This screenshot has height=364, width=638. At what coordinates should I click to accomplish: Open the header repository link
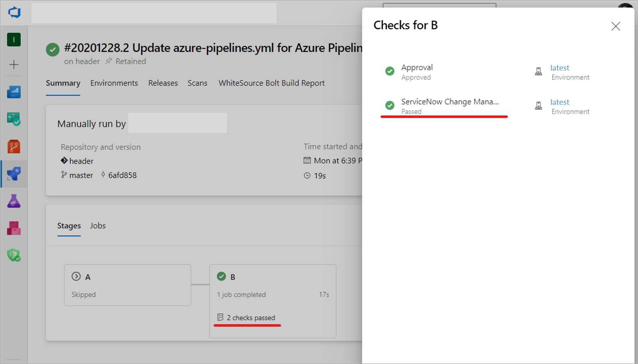click(x=81, y=161)
